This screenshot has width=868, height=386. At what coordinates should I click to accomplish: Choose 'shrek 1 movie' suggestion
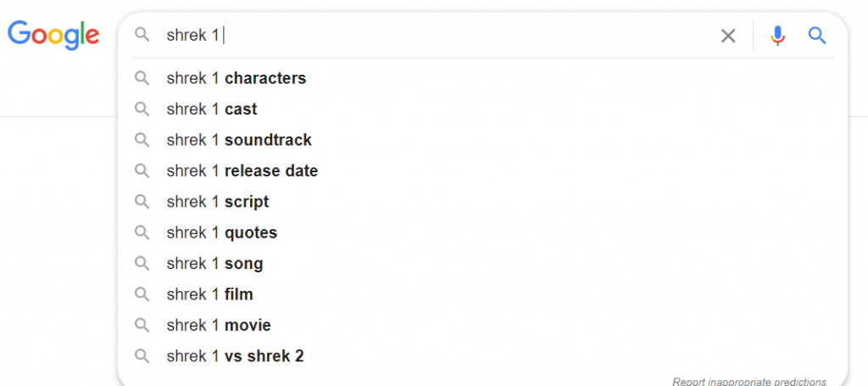point(482,325)
